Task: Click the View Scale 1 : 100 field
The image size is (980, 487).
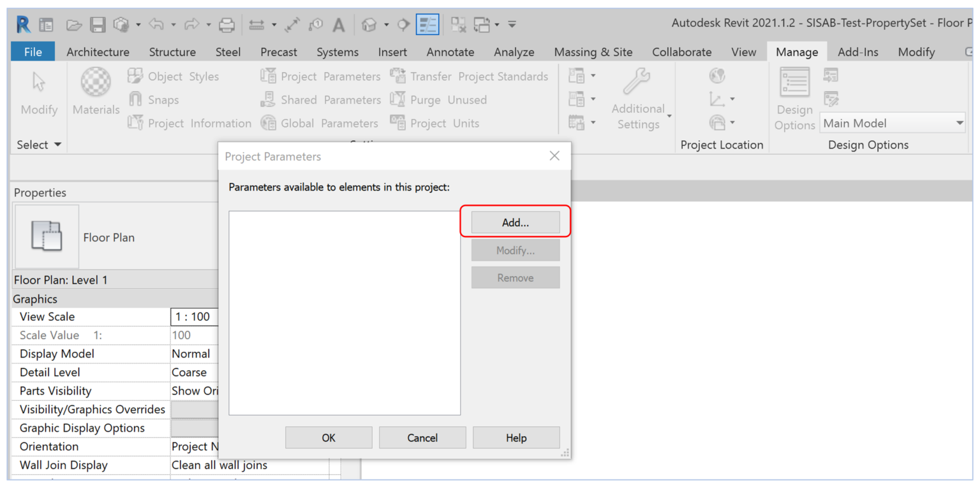Action: point(195,317)
